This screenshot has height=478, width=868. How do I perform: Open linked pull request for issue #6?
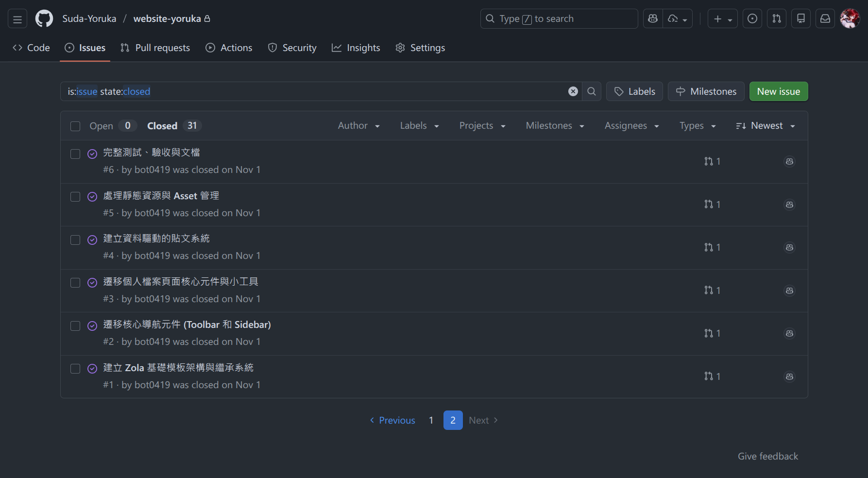[x=712, y=161]
